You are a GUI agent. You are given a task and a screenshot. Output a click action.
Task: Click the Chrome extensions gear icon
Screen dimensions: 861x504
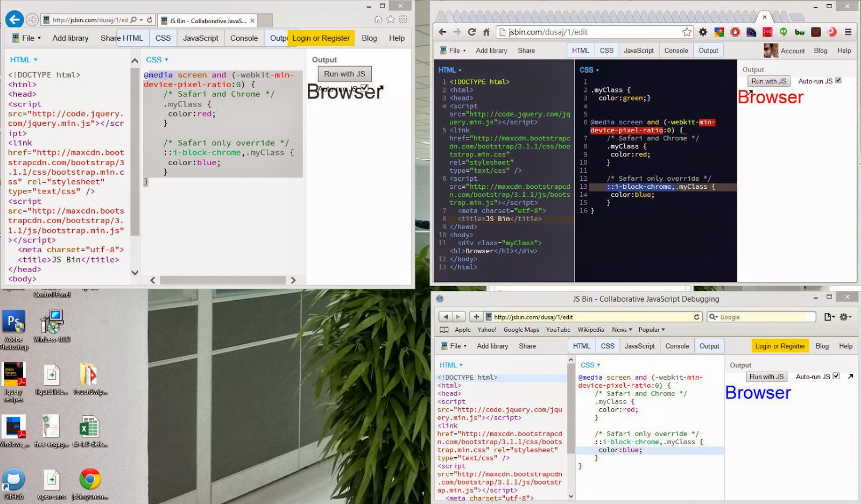(x=703, y=32)
